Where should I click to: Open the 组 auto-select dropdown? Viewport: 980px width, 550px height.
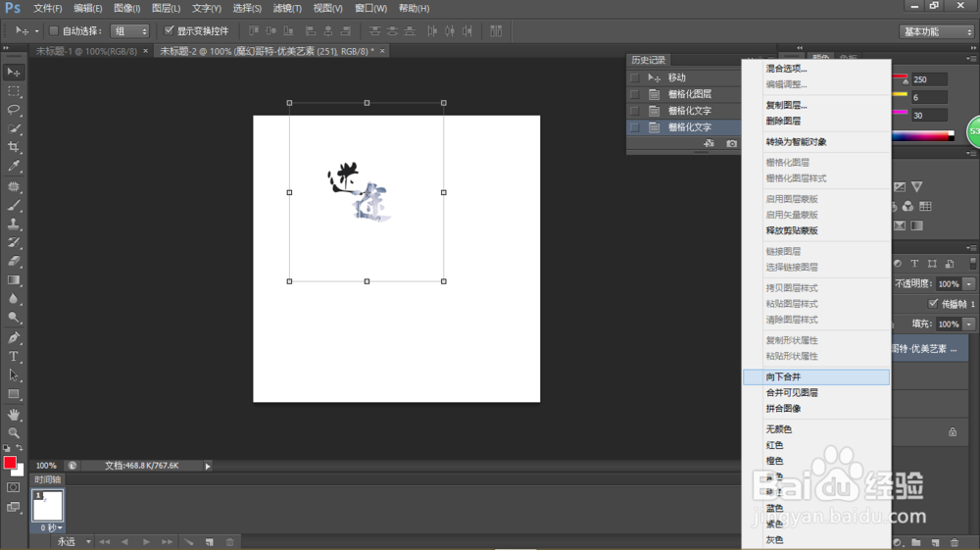(x=130, y=31)
